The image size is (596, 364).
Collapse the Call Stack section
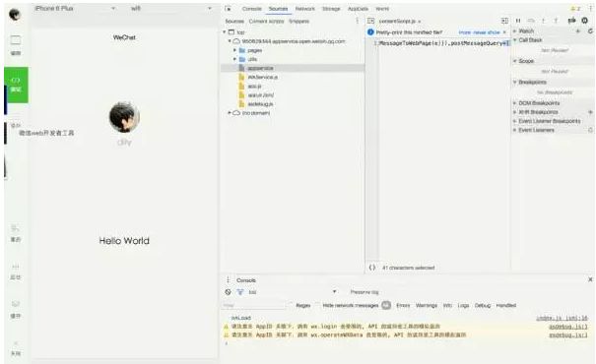pyautogui.click(x=530, y=40)
